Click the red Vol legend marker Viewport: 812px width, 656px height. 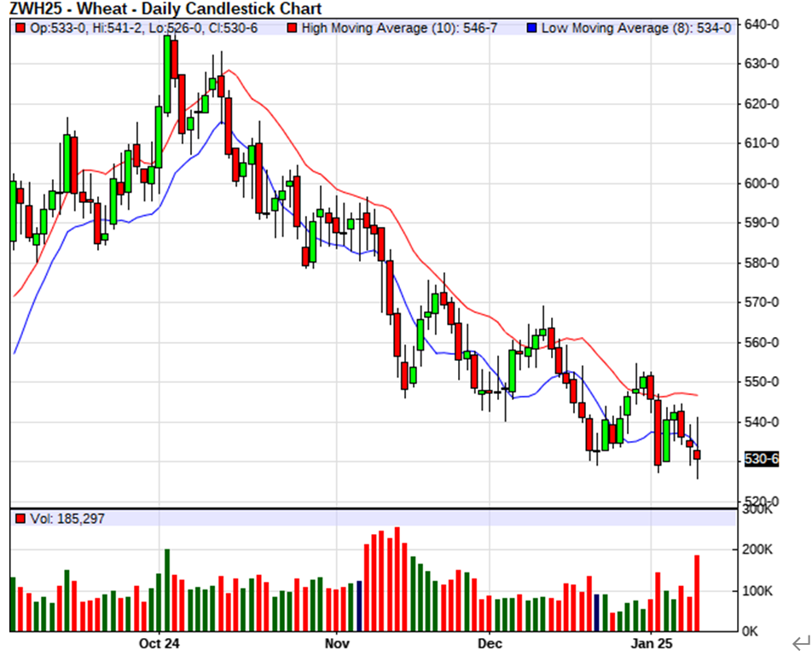20,518
